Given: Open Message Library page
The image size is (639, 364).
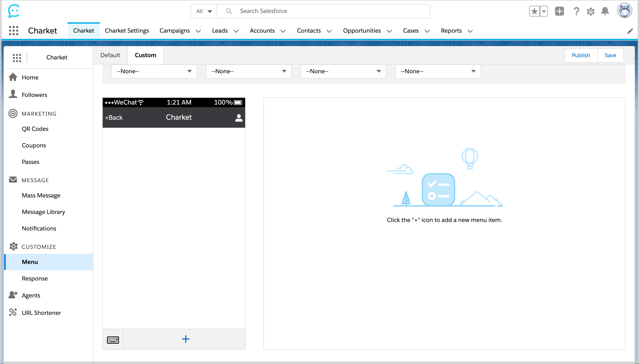Looking at the screenshot, I should (x=43, y=212).
